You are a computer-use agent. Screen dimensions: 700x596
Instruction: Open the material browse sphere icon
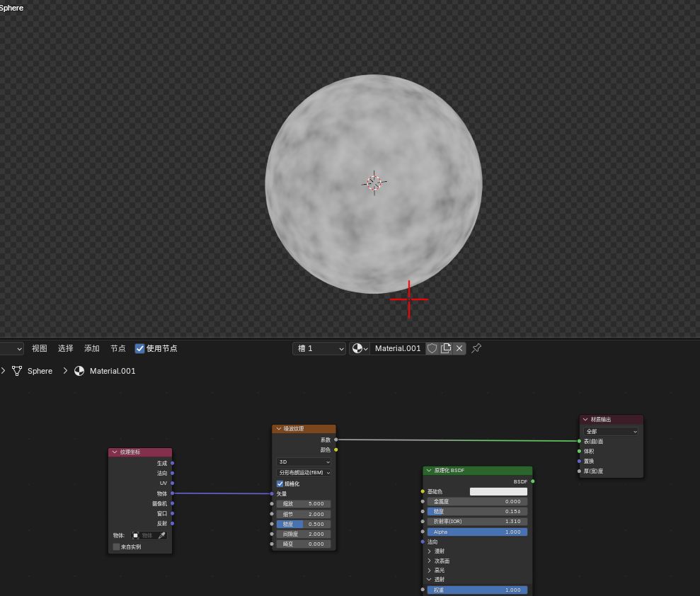(360, 348)
